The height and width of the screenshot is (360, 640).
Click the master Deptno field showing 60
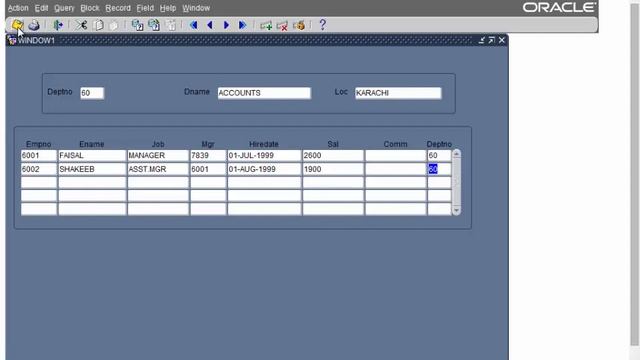(x=92, y=93)
